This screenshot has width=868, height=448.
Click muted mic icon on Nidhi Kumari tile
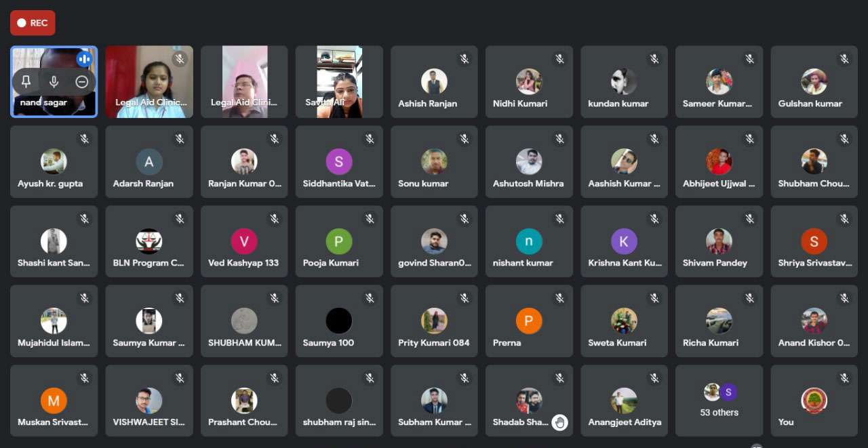559,59
